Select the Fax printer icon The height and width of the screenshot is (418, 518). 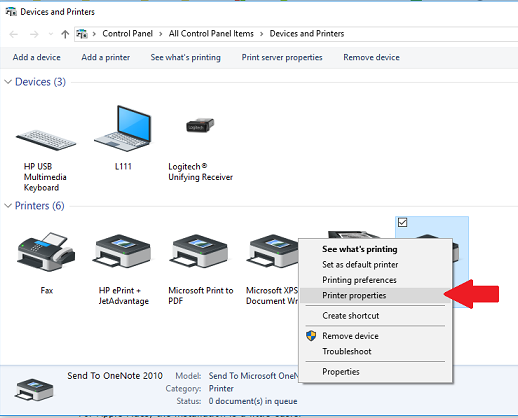(x=46, y=252)
